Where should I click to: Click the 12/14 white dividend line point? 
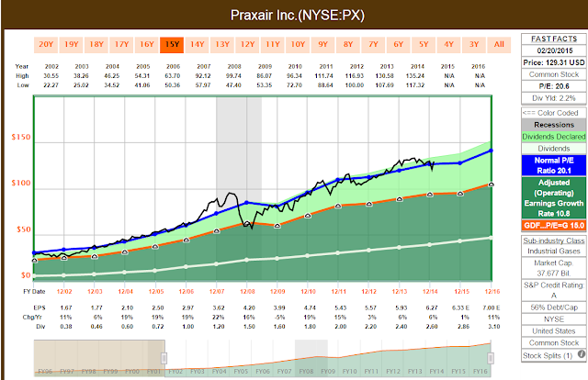click(x=430, y=245)
